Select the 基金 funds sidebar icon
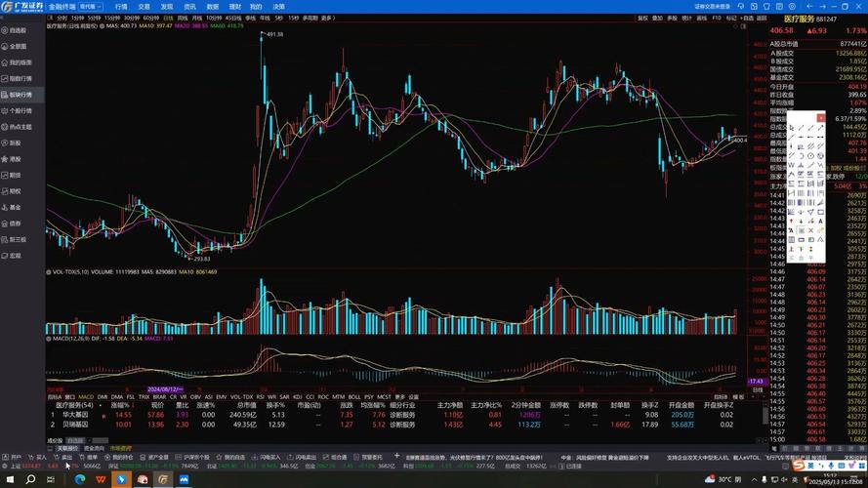Viewport: 868px width, 488px height. tap(14, 207)
